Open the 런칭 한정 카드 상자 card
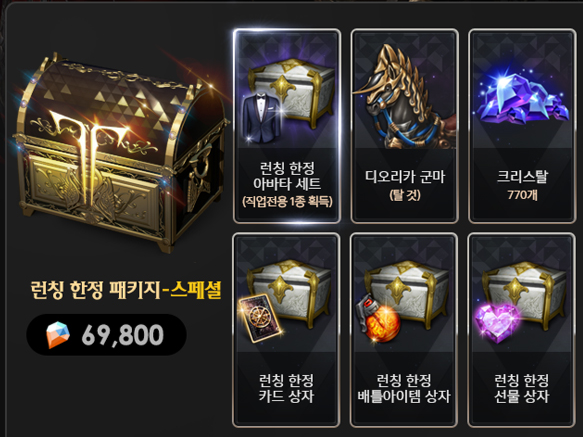 (x=286, y=330)
